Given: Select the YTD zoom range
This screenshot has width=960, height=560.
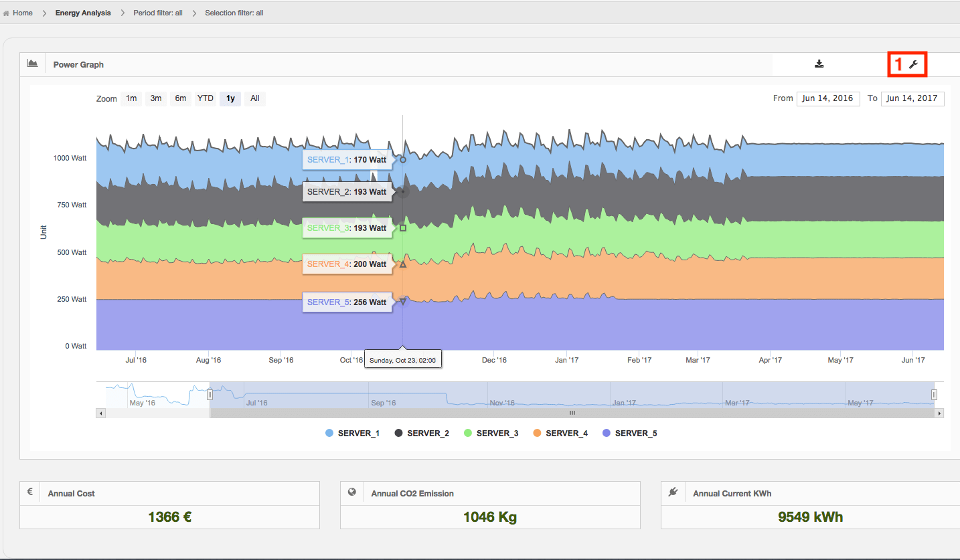Looking at the screenshot, I should point(205,98).
